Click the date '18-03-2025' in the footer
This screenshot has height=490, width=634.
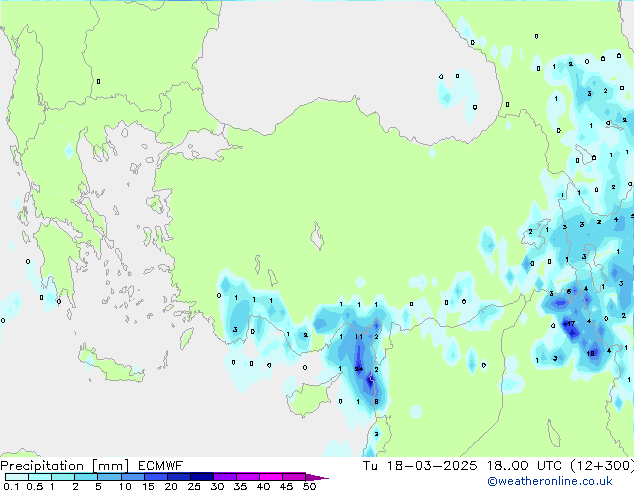point(432,466)
